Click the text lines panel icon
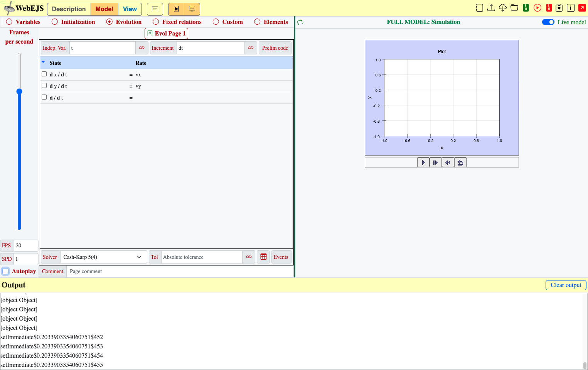Screen dimensions: 588x370 pyautogui.click(x=155, y=9)
